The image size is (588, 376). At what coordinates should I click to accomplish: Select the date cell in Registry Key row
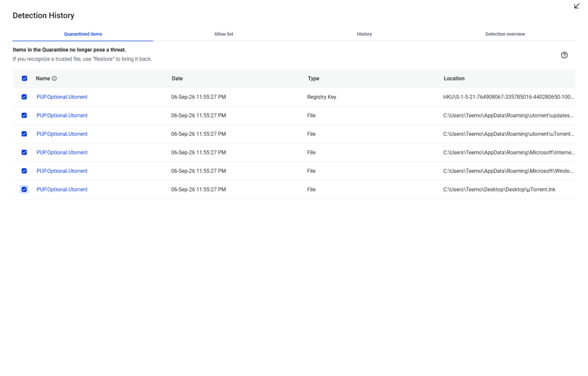pyautogui.click(x=198, y=96)
